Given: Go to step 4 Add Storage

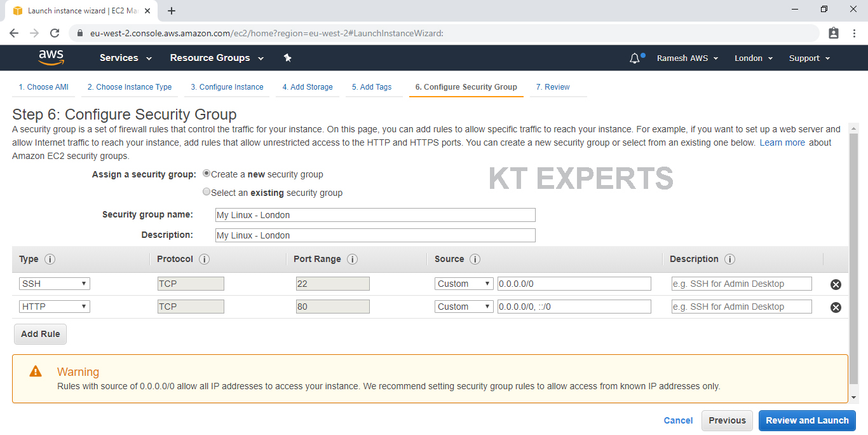Looking at the screenshot, I should click(x=308, y=87).
